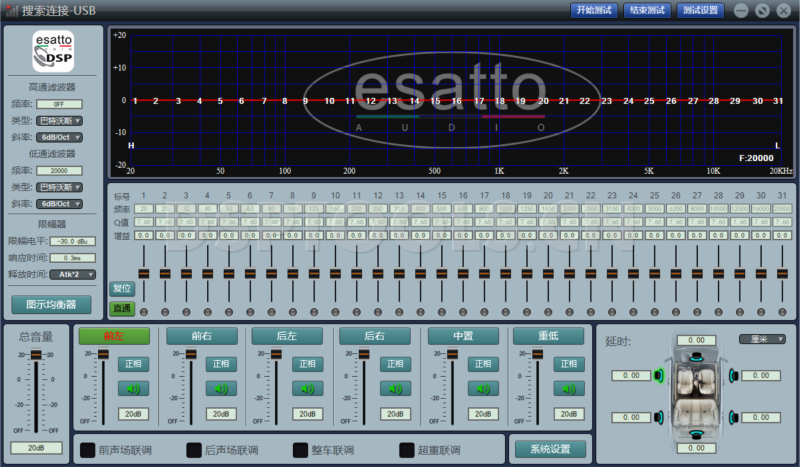800x467 pixels.
Task: Select the subwoofer speaker below car diagram
Action: 696,434
